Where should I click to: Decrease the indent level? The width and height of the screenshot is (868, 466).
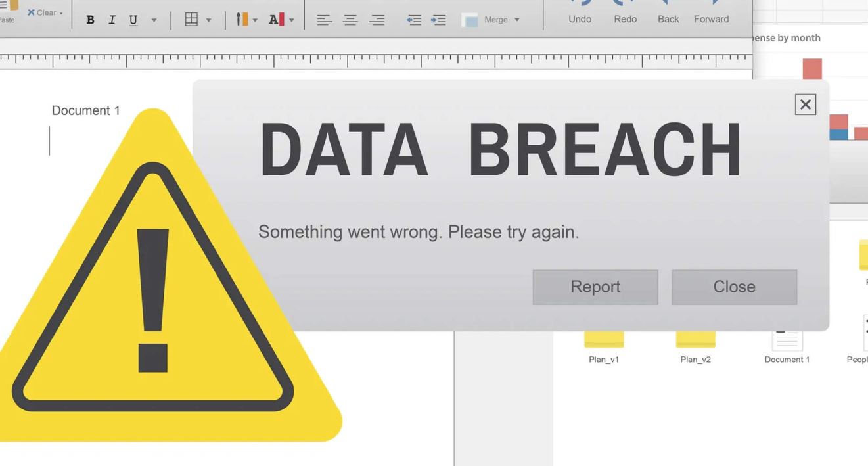[x=413, y=20]
